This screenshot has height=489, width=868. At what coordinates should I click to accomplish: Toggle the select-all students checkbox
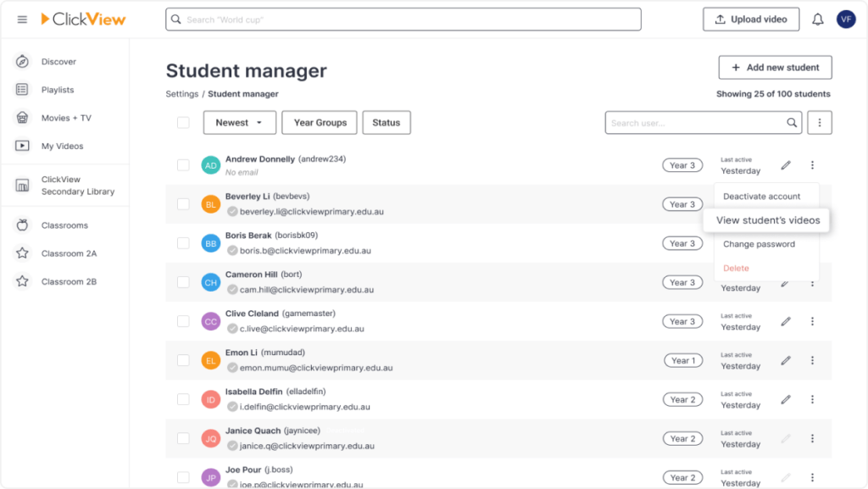tap(183, 123)
